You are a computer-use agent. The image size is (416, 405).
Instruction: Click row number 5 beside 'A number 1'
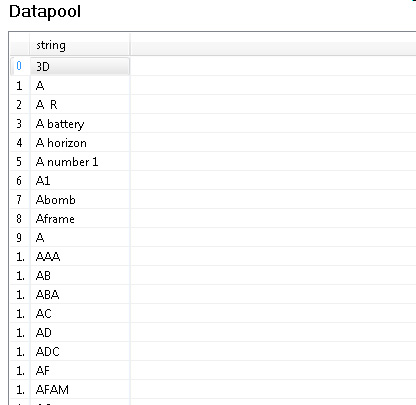pos(20,162)
